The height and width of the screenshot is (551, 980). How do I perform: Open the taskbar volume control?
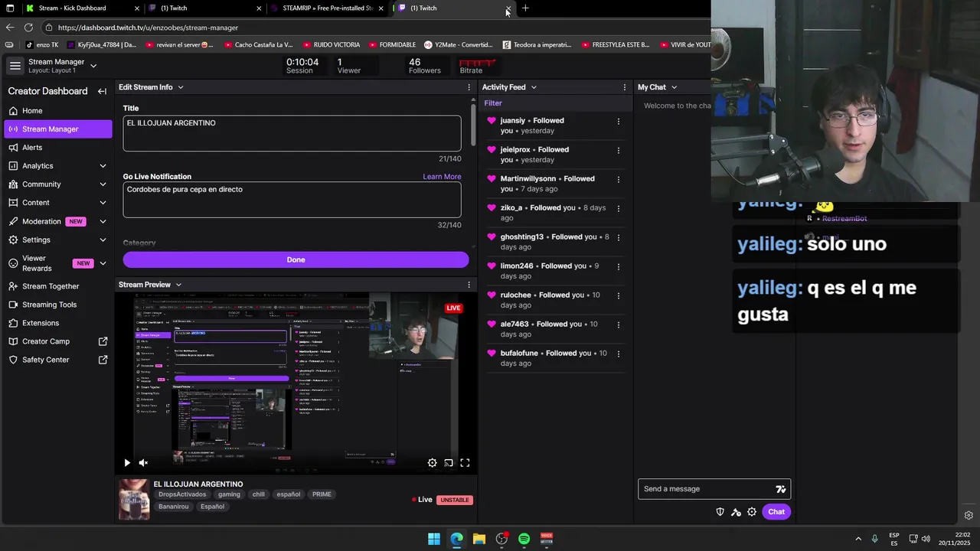click(926, 539)
